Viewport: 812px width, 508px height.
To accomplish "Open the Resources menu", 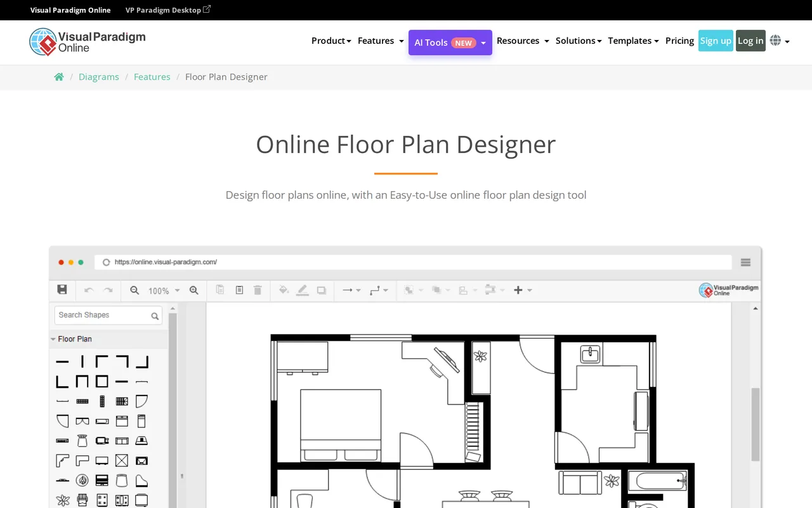I will pos(523,41).
